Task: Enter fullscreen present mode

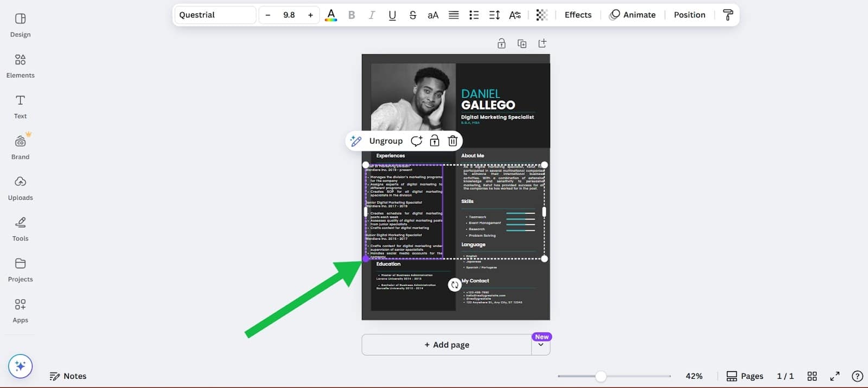Action: 835,376
